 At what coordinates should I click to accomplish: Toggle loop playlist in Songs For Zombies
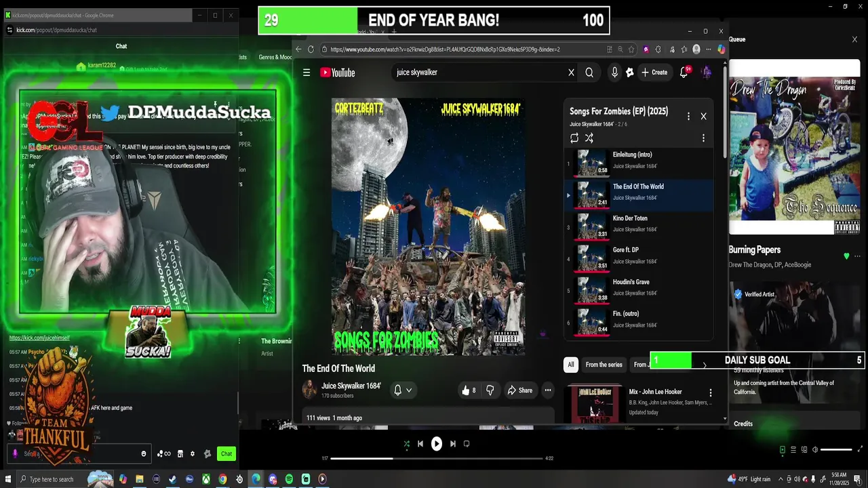574,138
